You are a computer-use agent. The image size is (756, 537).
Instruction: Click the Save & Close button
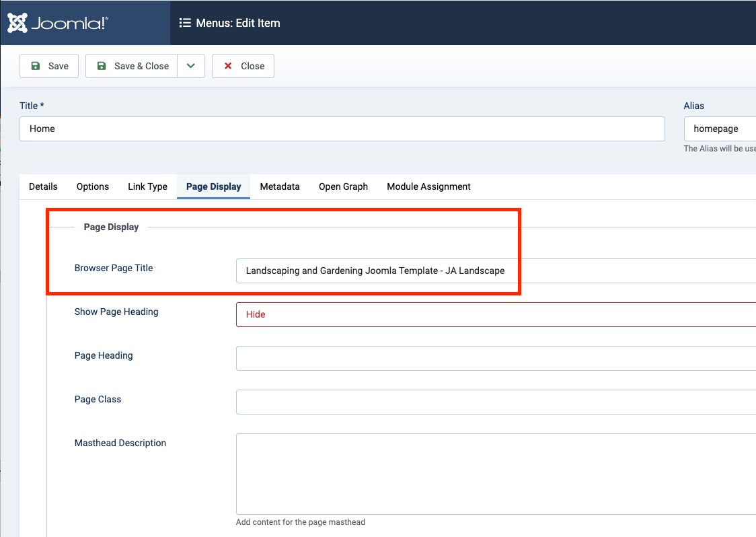pos(132,66)
